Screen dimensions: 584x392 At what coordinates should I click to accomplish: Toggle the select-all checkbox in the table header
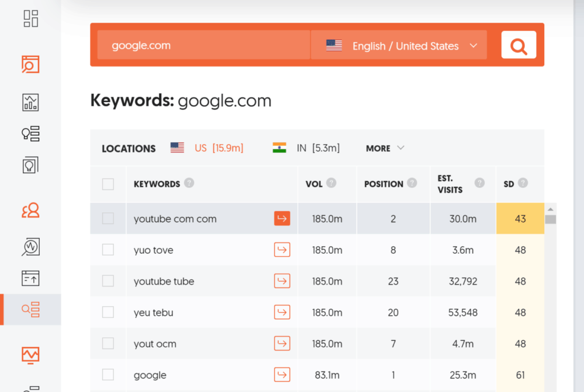(108, 184)
